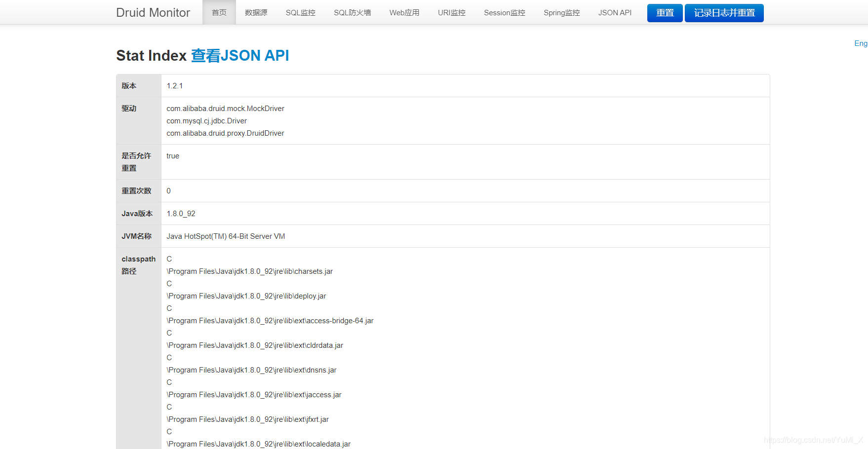The width and height of the screenshot is (868, 449).
Task: Open the JSON API nav tab
Action: [x=615, y=12]
